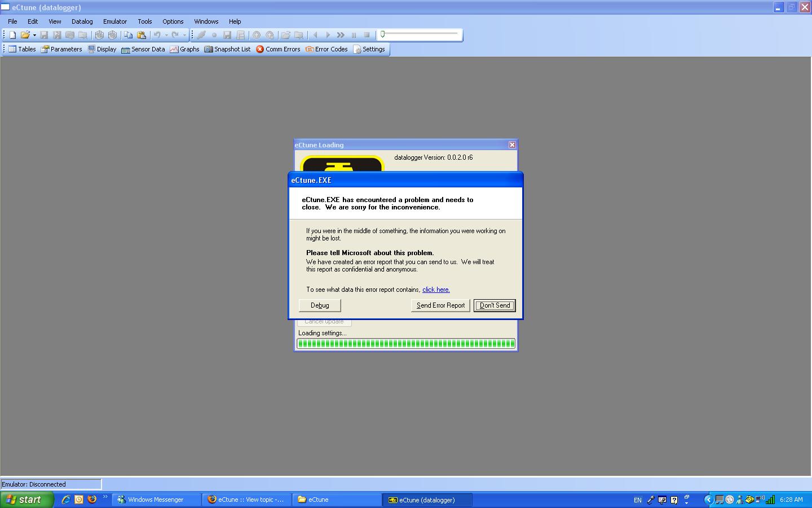Switch to Windows Messenger taskbar button
812x508 pixels.
click(x=157, y=500)
